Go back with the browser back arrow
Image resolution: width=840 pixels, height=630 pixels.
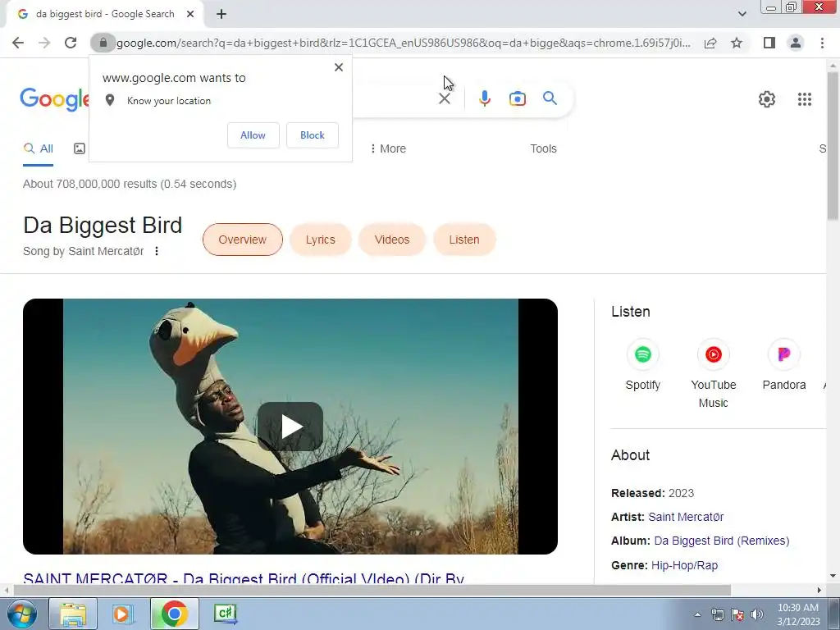[x=18, y=43]
